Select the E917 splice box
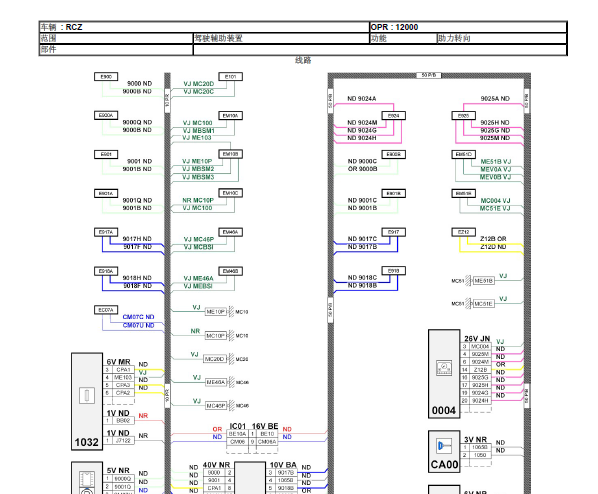This screenshot has height=494, width=598. point(394,232)
